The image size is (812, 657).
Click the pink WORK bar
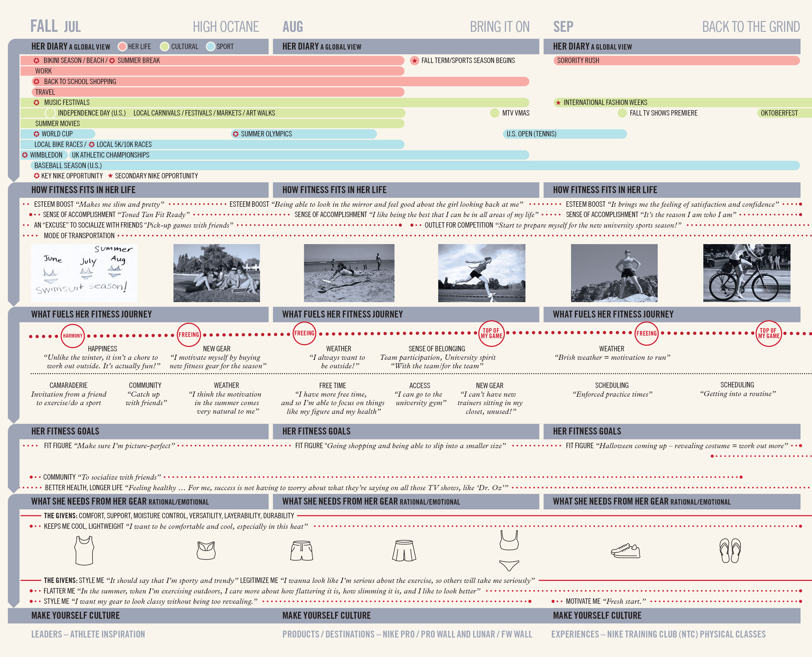[x=212, y=71]
